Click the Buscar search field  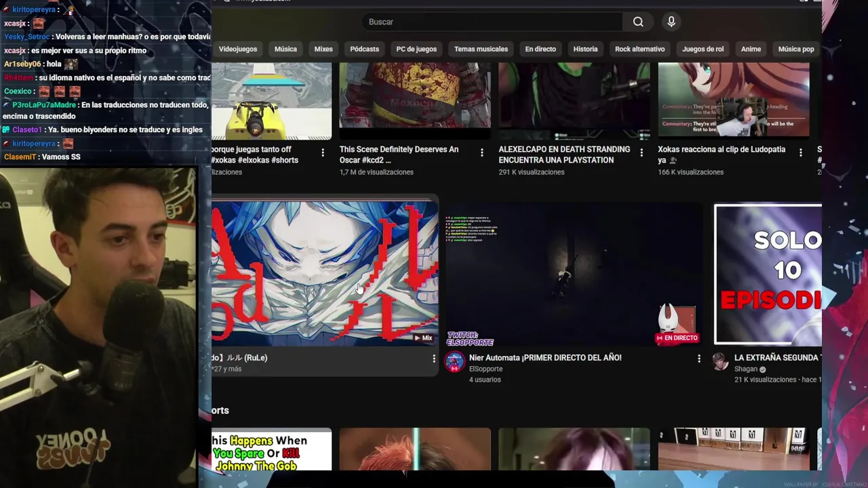pyautogui.click(x=492, y=22)
